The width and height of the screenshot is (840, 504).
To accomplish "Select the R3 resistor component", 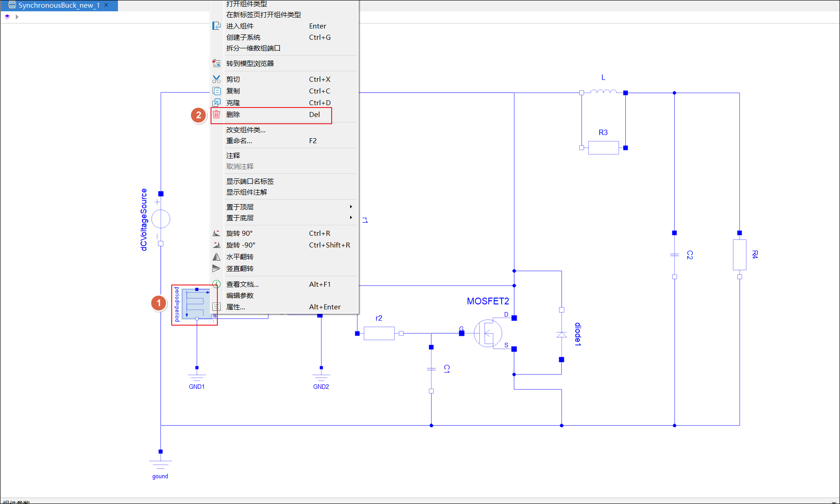I will tap(603, 148).
